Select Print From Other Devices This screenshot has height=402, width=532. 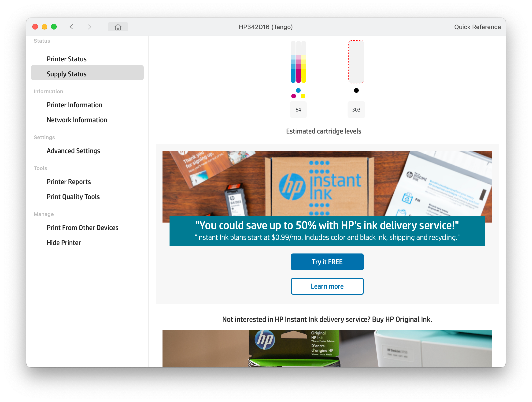82,227
